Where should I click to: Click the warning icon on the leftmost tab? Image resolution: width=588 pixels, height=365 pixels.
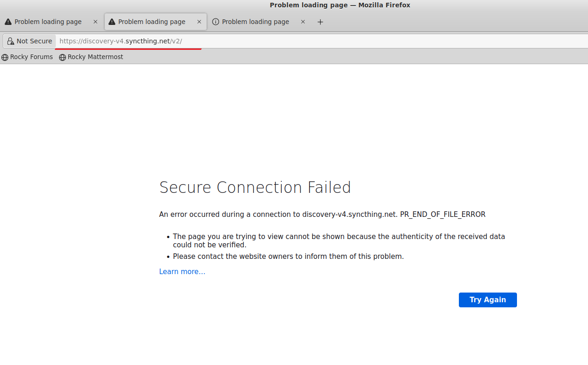pyautogui.click(x=8, y=22)
